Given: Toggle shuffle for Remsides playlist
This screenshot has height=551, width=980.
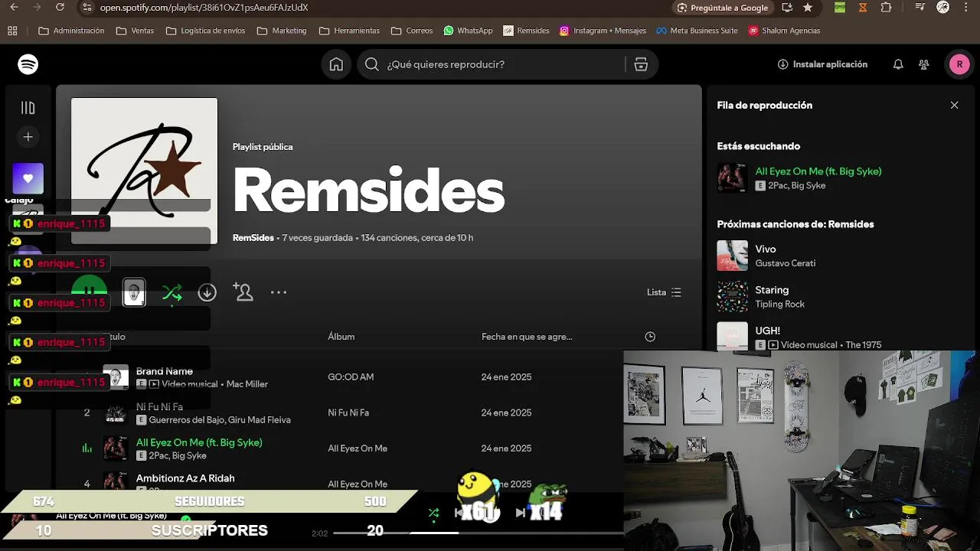Looking at the screenshot, I should [x=172, y=292].
